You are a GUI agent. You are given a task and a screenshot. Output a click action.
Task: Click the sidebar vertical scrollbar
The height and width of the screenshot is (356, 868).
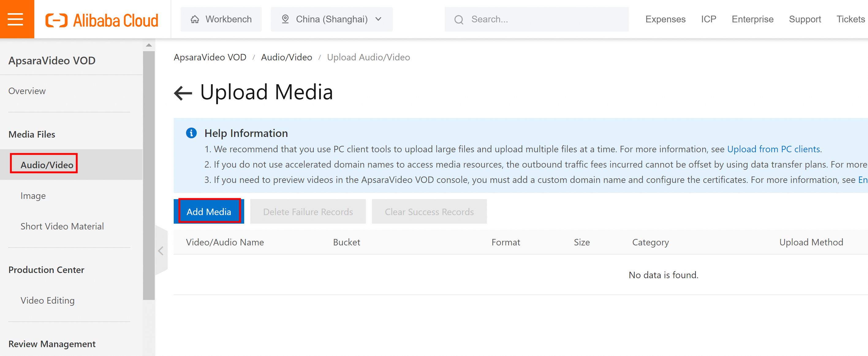pyautogui.click(x=149, y=175)
